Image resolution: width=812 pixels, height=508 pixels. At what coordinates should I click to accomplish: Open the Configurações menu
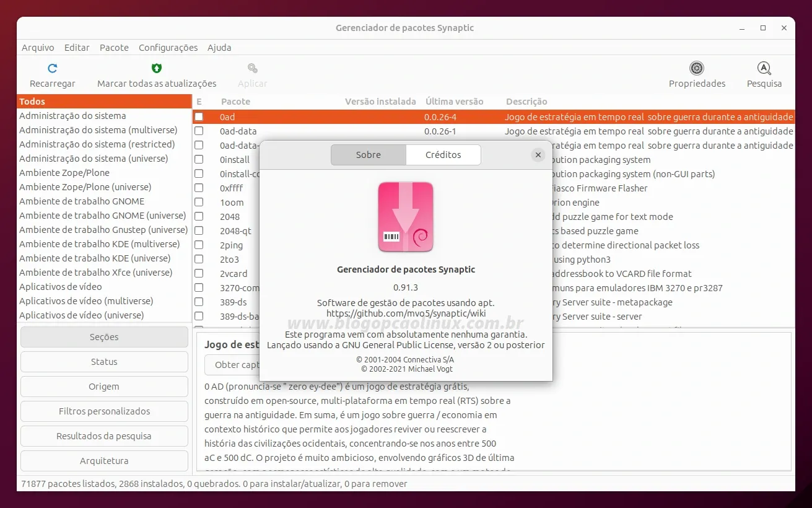168,48
